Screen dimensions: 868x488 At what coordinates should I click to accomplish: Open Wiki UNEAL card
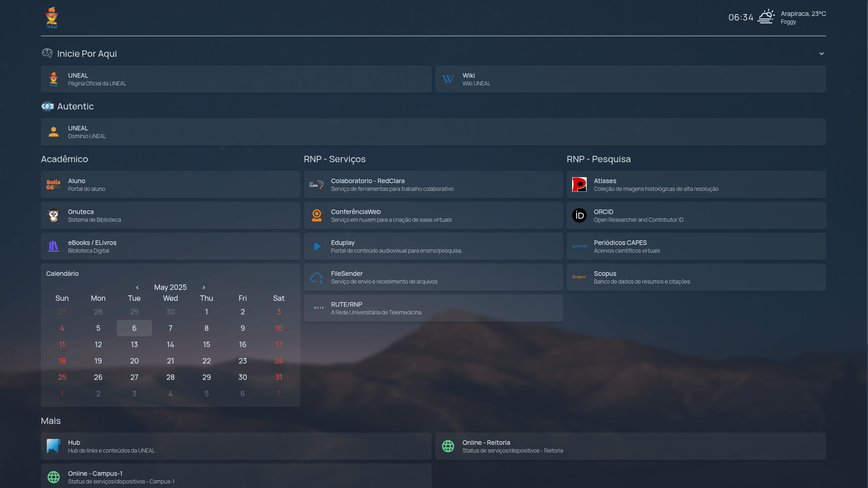pyautogui.click(x=631, y=79)
